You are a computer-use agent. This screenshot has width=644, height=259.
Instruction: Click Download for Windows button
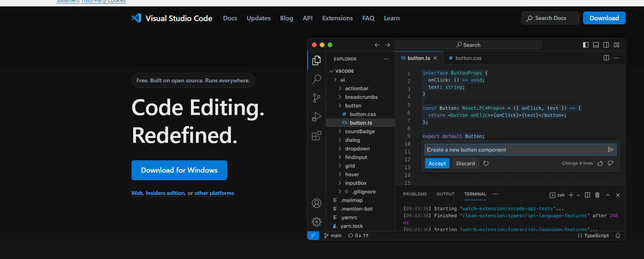[x=179, y=170]
